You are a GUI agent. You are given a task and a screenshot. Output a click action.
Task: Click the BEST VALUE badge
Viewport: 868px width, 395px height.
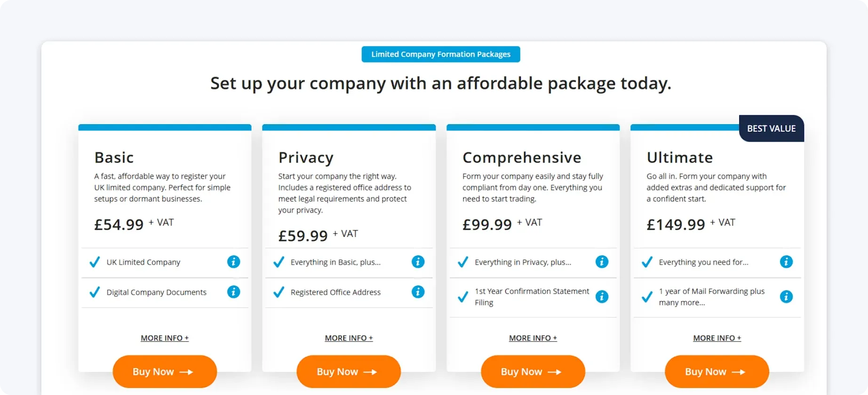(772, 128)
